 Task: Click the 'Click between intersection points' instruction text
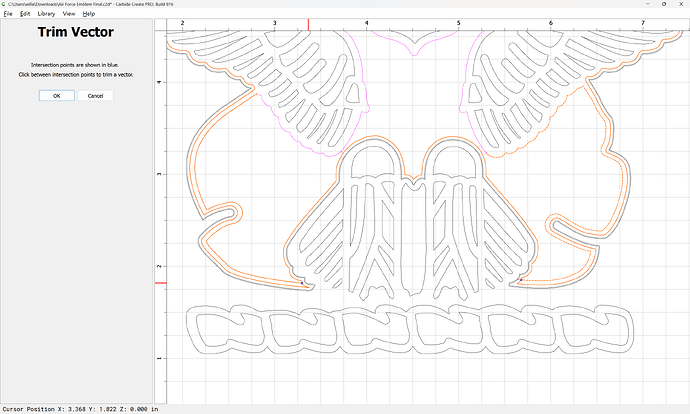76,75
